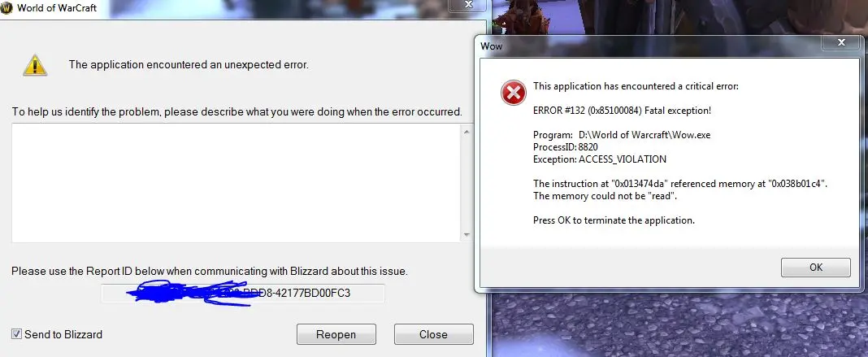Click the red critical error icon
The width and height of the screenshot is (868, 357).
[x=513, y=93]
